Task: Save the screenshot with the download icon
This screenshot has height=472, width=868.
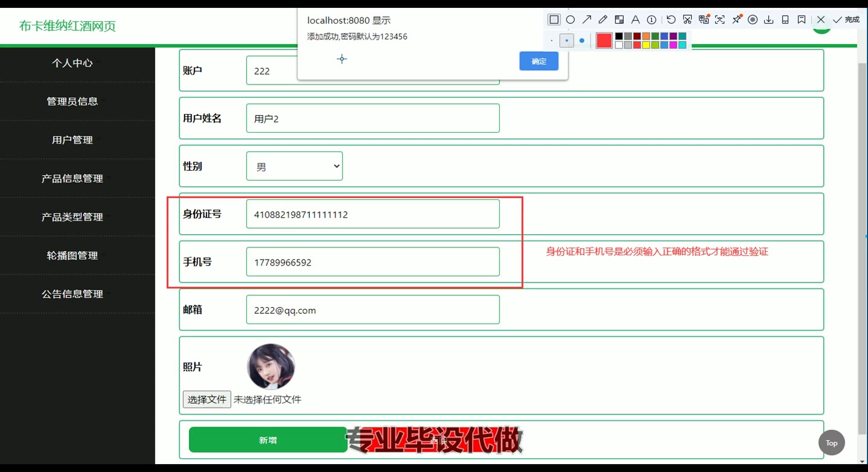Action: (x=769, y=19)
